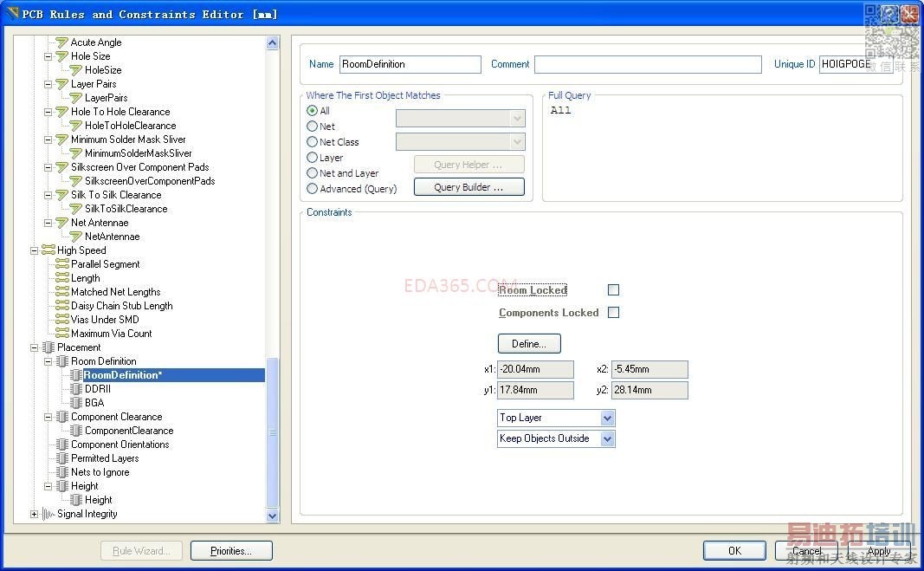Open the Priorities... dialog
This screenshot has width=924, height=571.
[231, 551]
